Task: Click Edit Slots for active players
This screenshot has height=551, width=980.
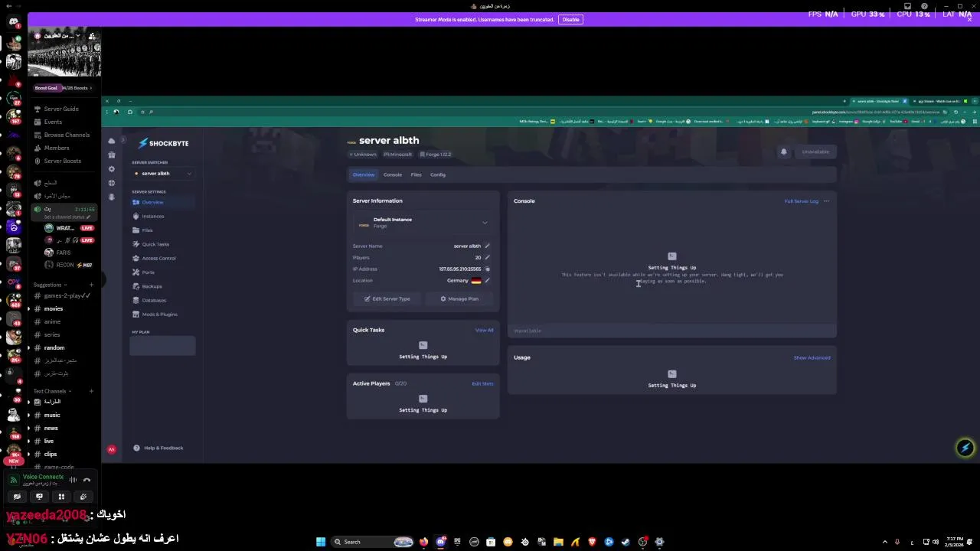Action: (x=482, y=383)
